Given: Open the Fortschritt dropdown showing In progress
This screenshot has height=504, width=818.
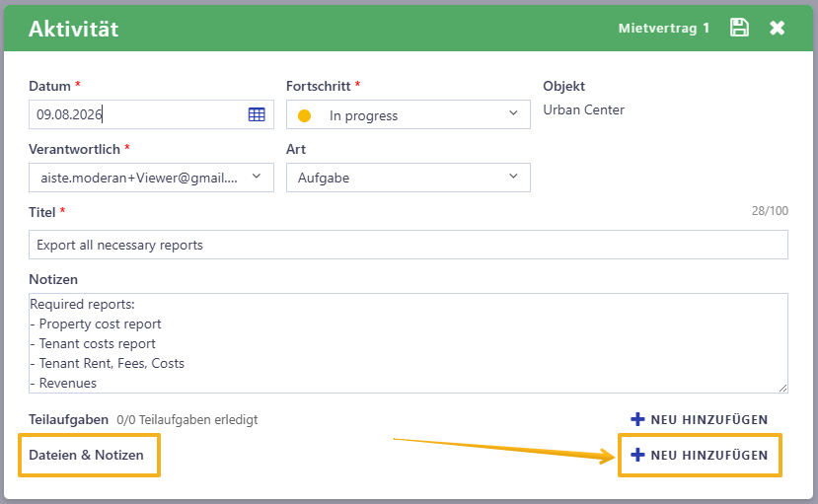Looking at the screenshot, I should 408,114.
